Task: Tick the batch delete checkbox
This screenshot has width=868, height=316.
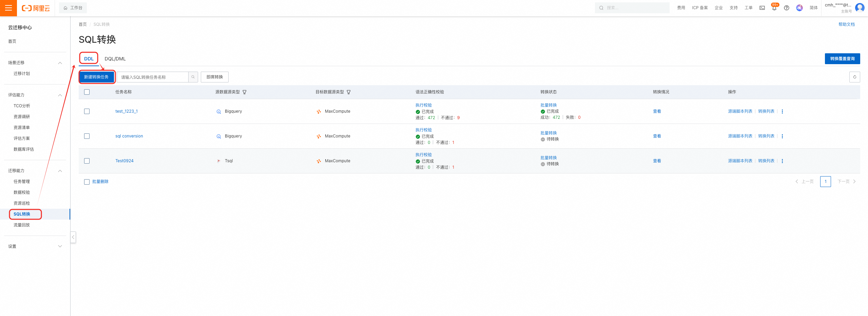Action: (x=87, y=182)
